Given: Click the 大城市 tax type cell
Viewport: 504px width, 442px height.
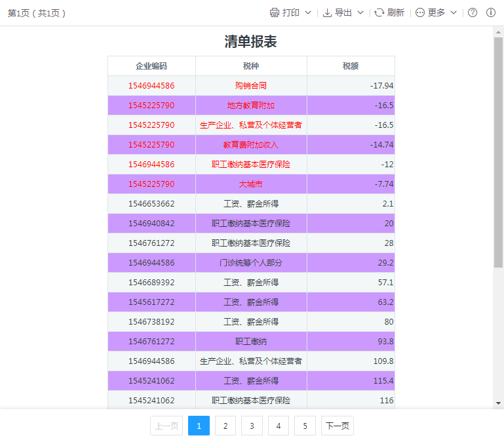Looking at the screenshot, I should [251, 184].
